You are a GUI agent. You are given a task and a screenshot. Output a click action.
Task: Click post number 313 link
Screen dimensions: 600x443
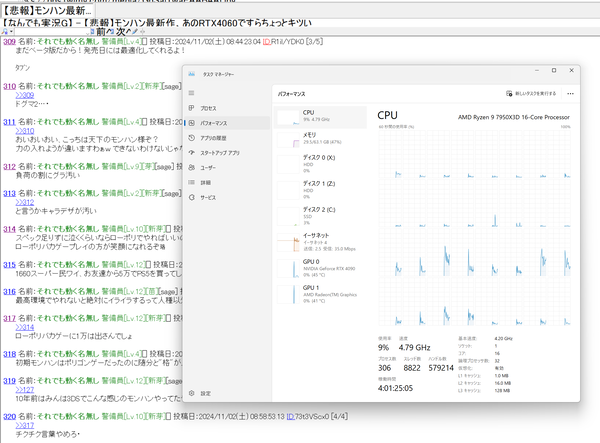pos(10,193)
